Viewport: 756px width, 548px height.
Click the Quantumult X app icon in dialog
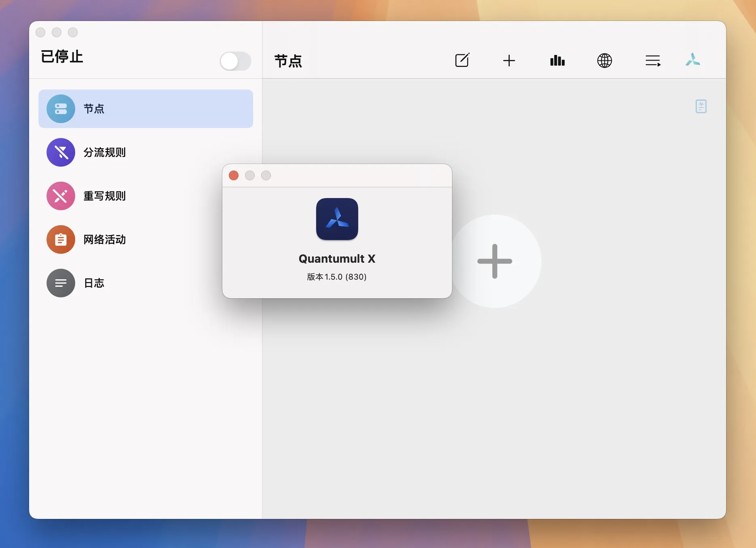pos(337,219)
